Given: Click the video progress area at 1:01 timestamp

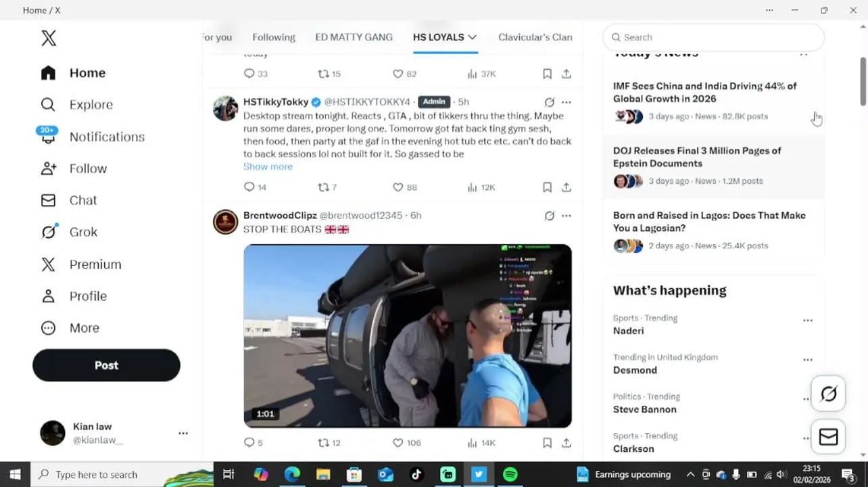Looking at the screenshot, I should click(265, 414).
